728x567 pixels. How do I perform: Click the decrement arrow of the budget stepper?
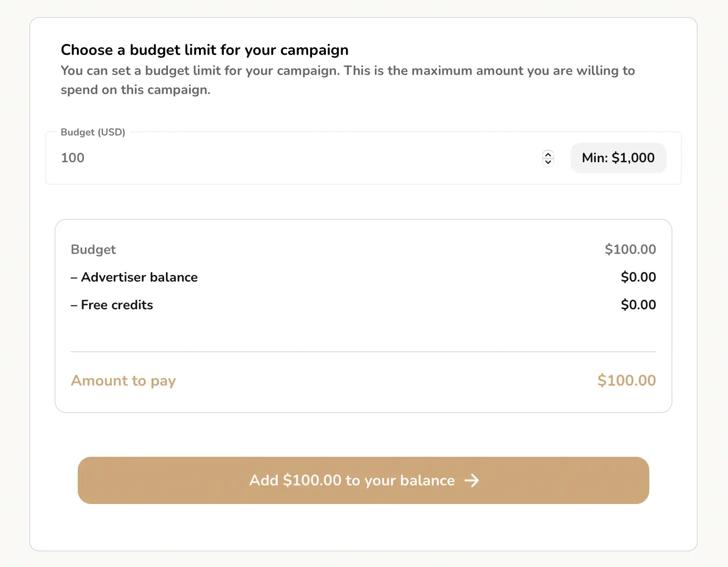[x=548, y=162]
